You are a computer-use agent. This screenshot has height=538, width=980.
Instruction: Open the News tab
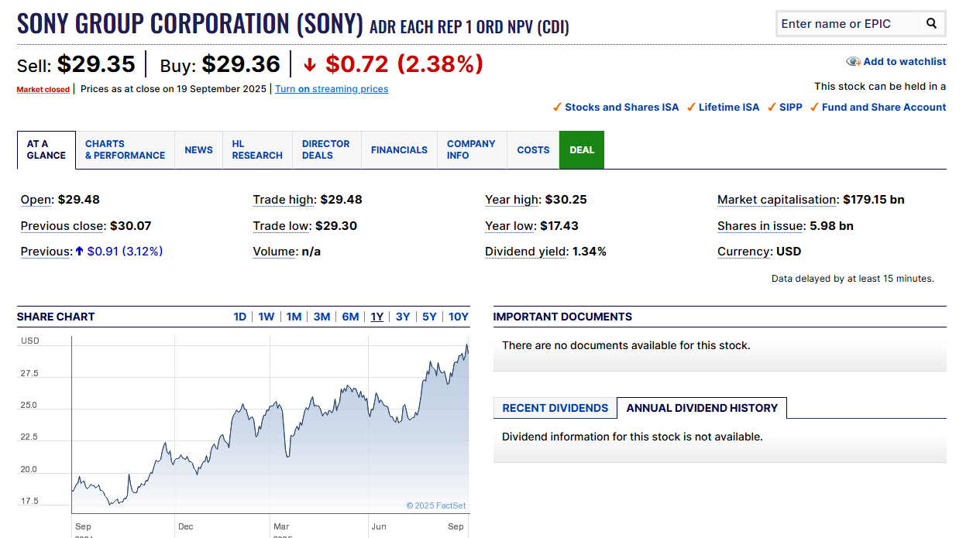coord(198,150)
